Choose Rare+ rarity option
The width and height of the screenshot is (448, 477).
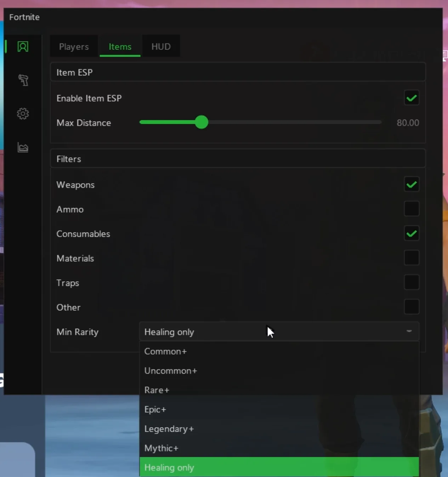click(x=279, y=390)
